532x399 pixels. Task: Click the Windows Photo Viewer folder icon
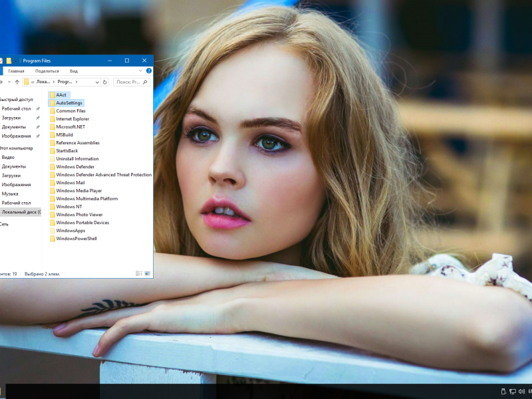[53, 214]
